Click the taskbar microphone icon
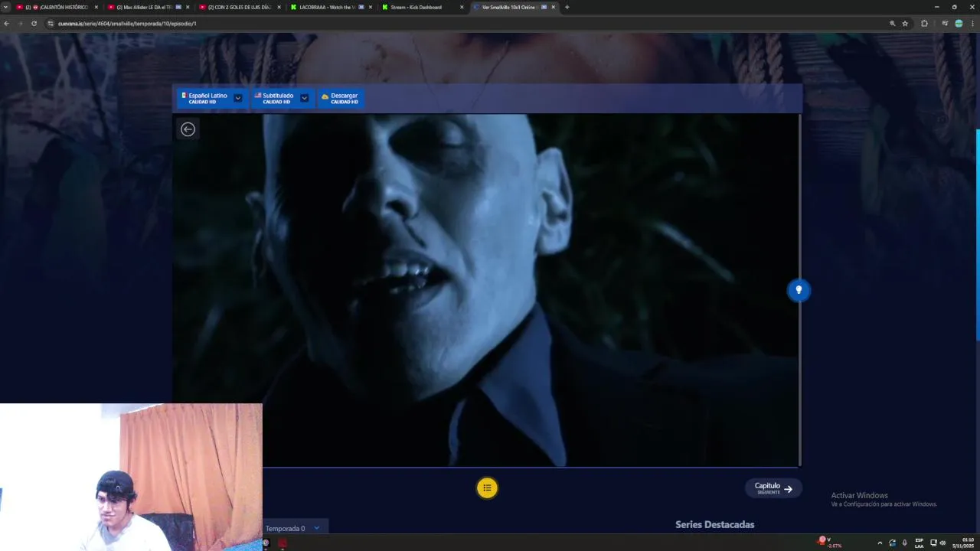The height and width of the screenshot is (551, 980). click(x=904, y=543)
